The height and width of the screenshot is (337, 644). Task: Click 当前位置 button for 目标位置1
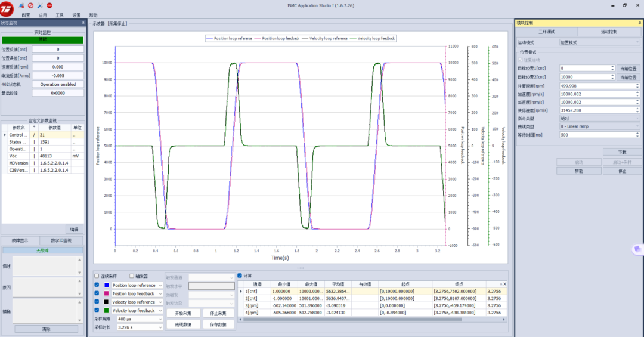tap(628, 69)
